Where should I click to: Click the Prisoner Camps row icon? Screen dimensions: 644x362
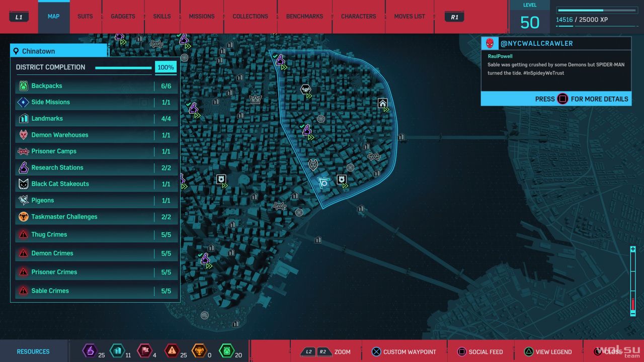[x=23, y=151]
